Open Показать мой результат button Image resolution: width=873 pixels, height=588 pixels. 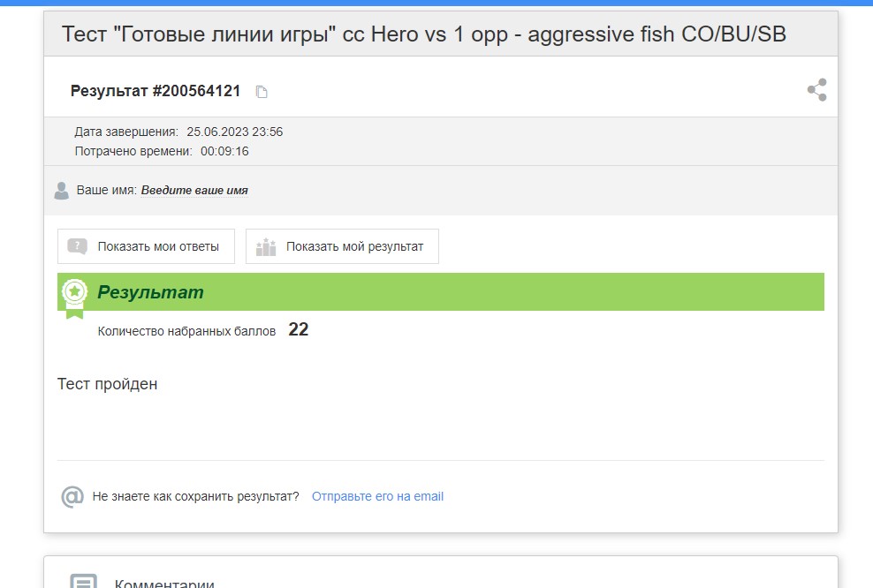click(342, 246)
